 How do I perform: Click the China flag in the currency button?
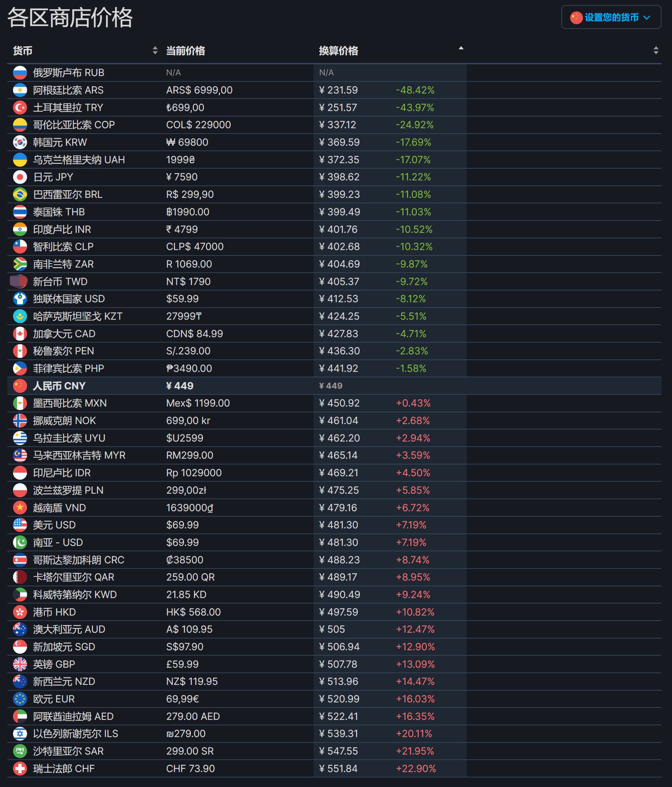[576, 17]
